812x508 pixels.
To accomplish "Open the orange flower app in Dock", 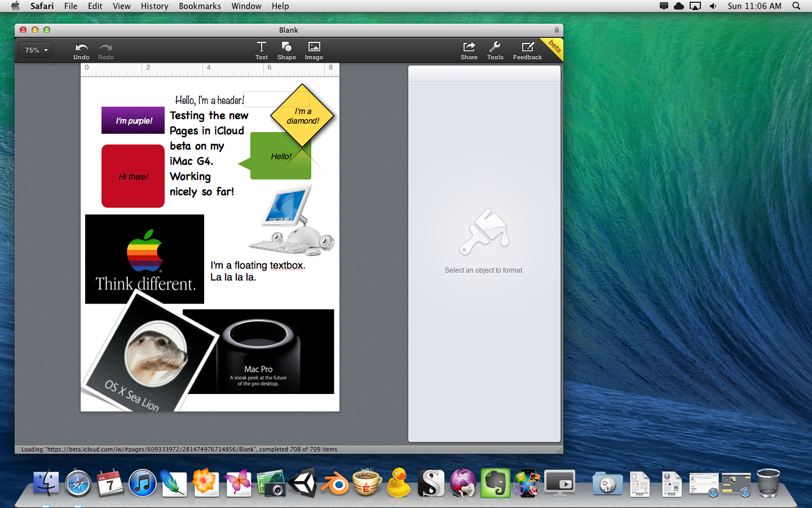I will click(x=205, y=483).
